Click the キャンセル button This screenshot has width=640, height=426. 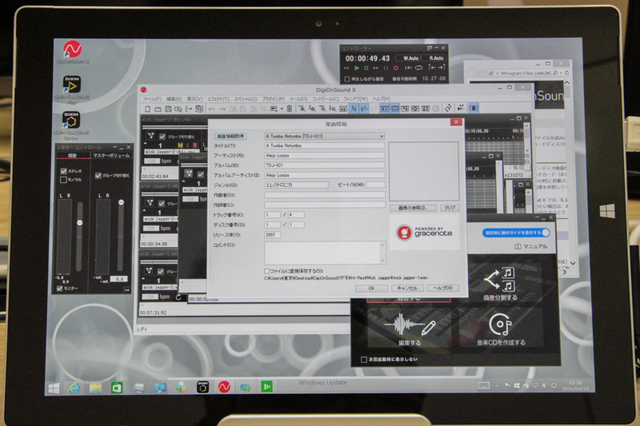click(x=406, y=287)
